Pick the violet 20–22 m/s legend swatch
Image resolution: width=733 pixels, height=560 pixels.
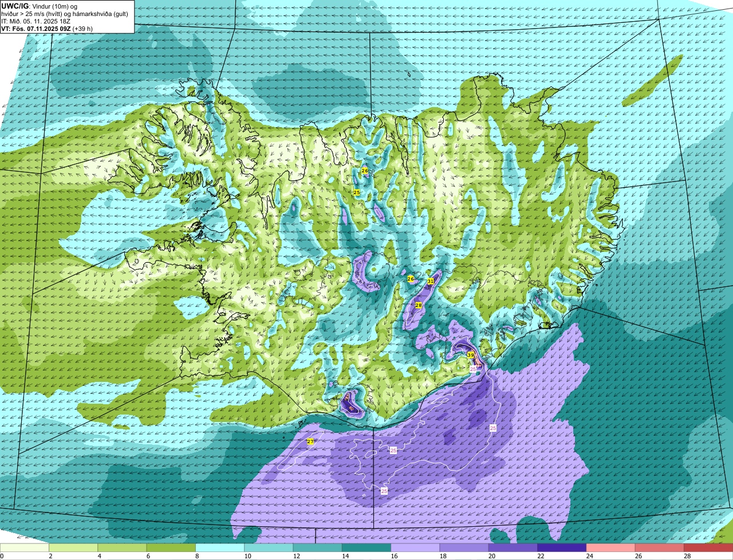click(513, 547)
